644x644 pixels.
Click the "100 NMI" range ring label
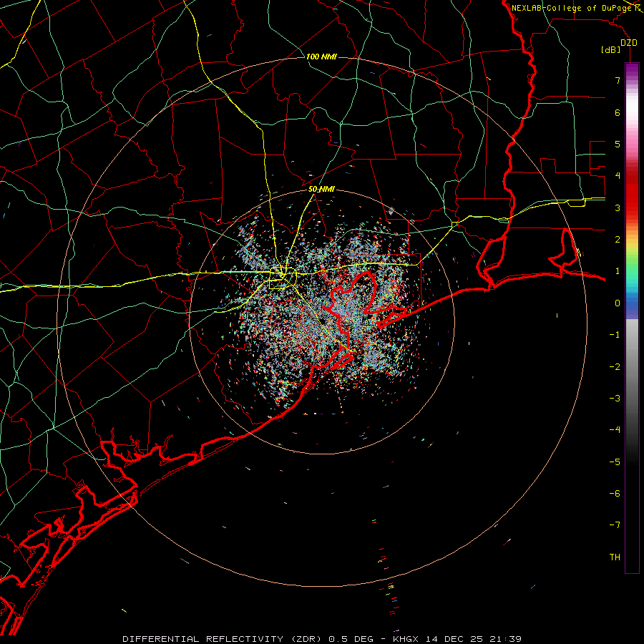(321, 57)
